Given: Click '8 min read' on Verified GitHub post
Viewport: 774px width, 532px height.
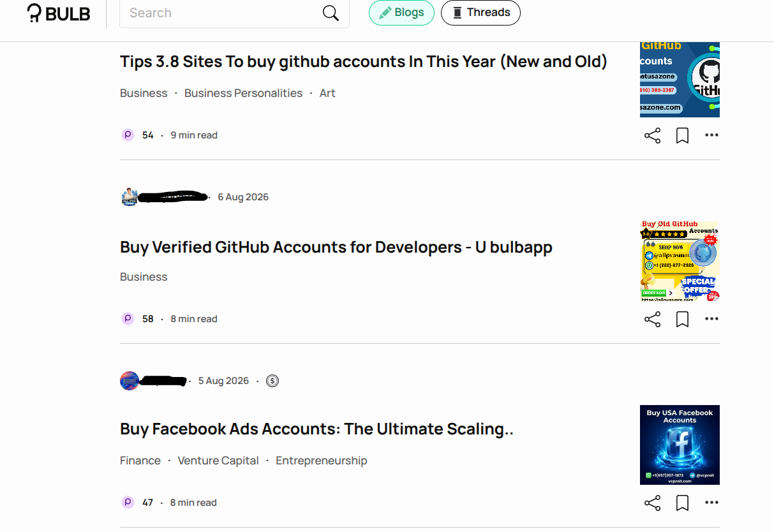Looking at the screenshot, I should tap(194, 319).
